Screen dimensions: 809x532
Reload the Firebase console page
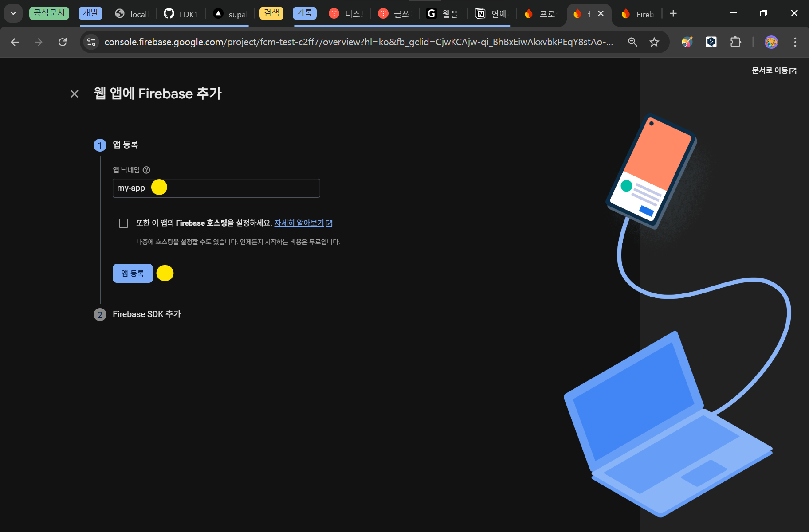(x=63, y=42)
